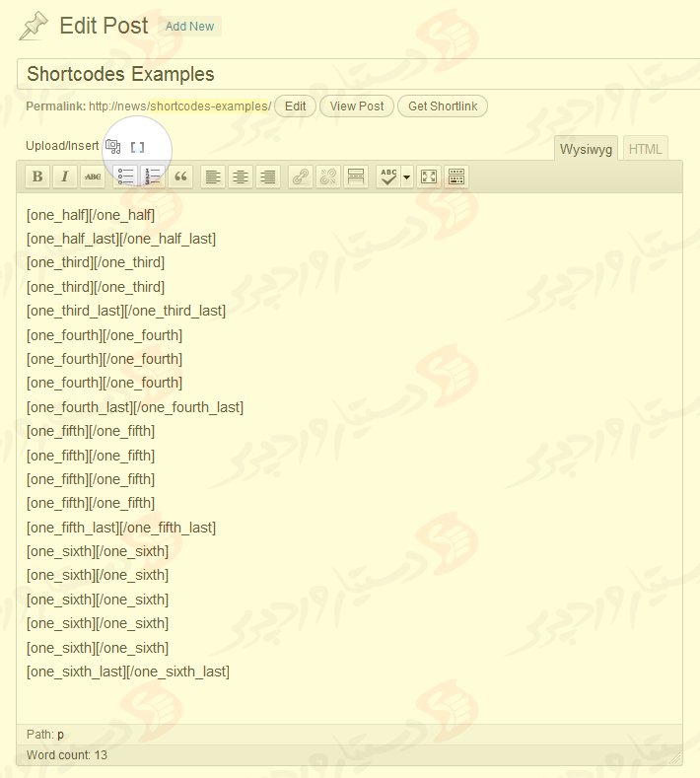The width and height of the screenshot is (700, 778).
Task: Remove link with the unlink icon
Action: pos(328,177)
